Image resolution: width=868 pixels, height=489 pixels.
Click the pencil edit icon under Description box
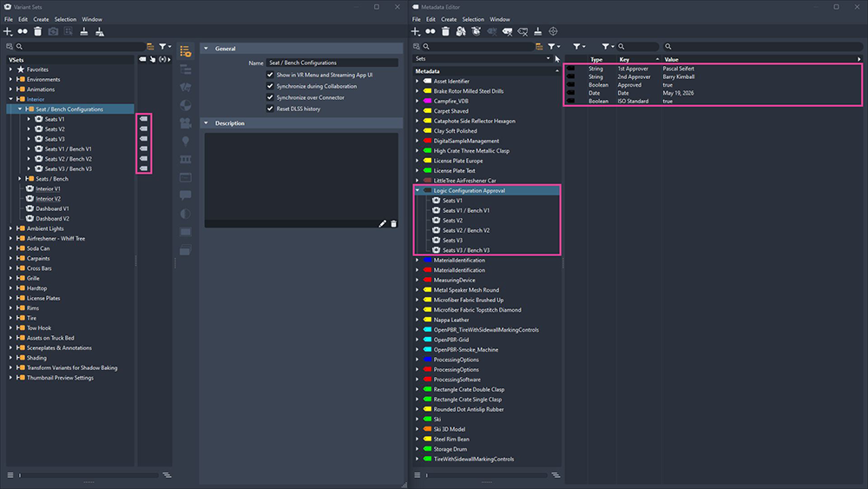383,224
